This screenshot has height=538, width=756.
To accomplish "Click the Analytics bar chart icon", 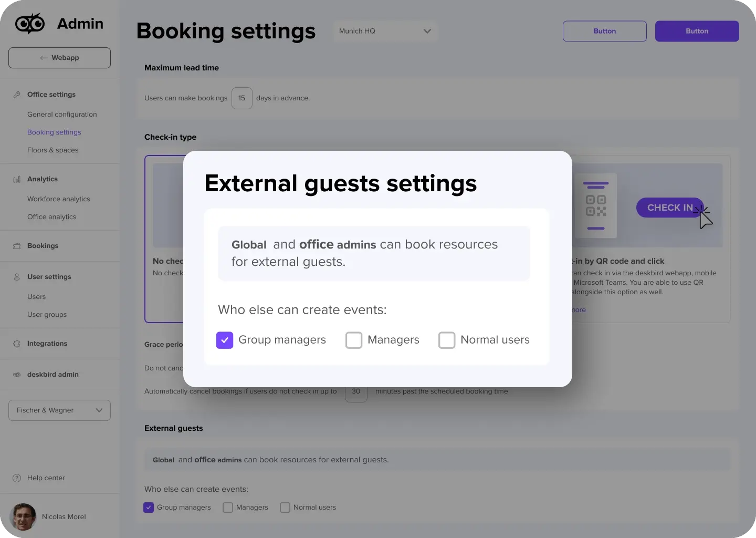I will point(16,179).
